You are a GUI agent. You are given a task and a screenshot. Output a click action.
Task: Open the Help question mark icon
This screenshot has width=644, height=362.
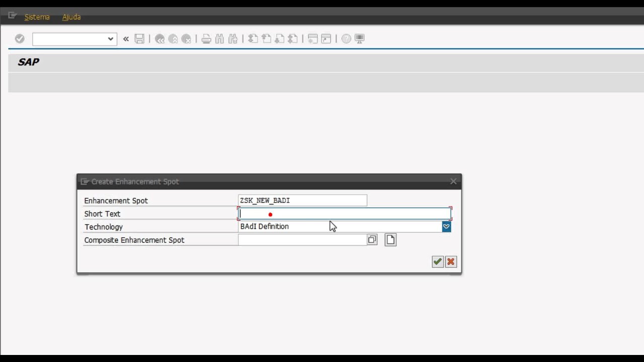coord(346,39)
